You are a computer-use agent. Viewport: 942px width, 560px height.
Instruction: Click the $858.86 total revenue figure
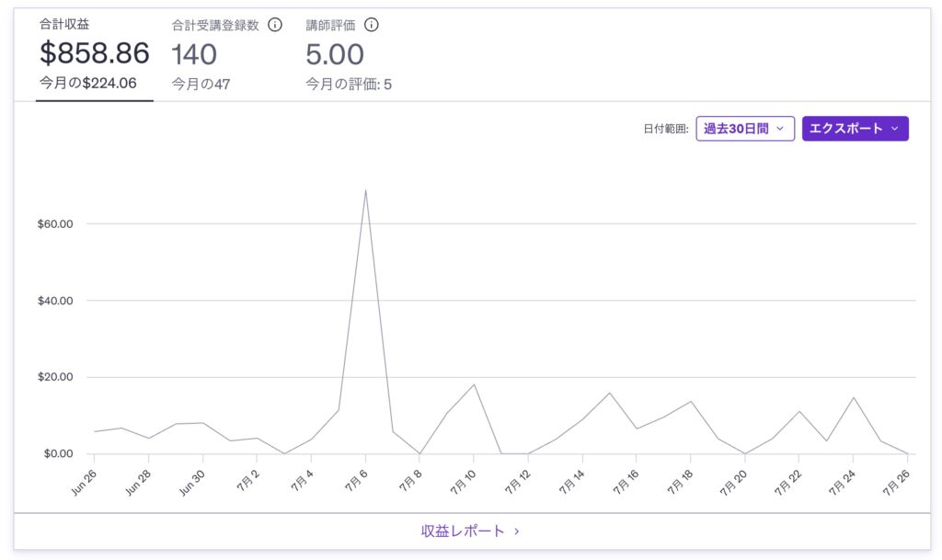94,53
